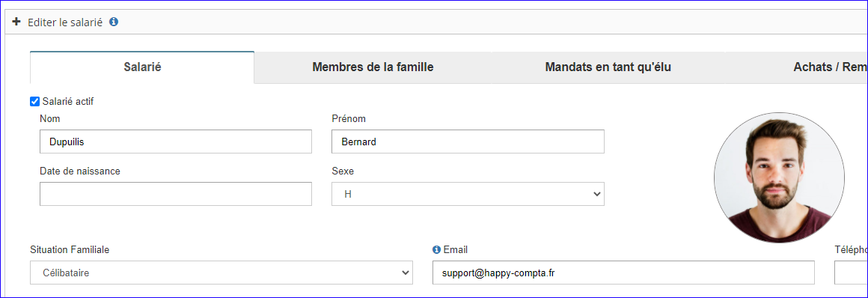The image size is (868, 298).
Task: Click the plus icon beside Editer le salarié
Action: pyautogui.click(x=16, y=22)
